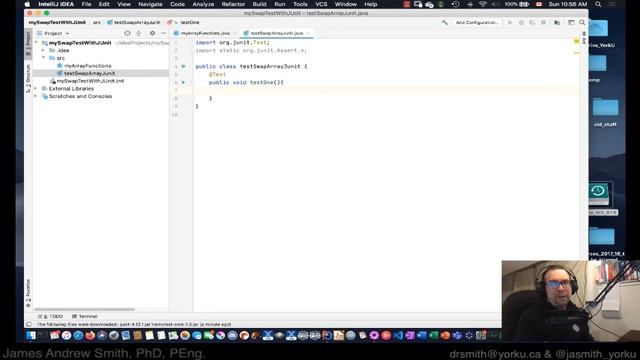Image resolution: width=640 pixels, height=360 pixels.
Task: Open the Navigate menu
Action: pyautogui.click(x=150, y=4)
